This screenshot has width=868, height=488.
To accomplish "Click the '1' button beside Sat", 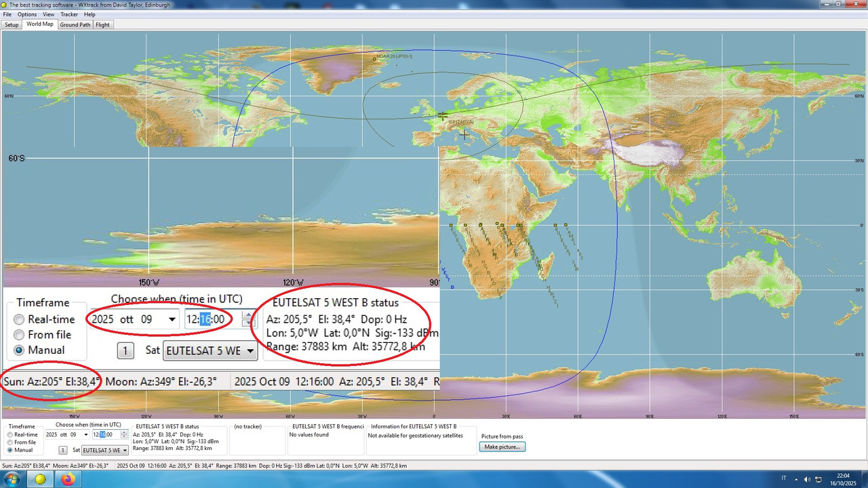I will tap(62, 450).
